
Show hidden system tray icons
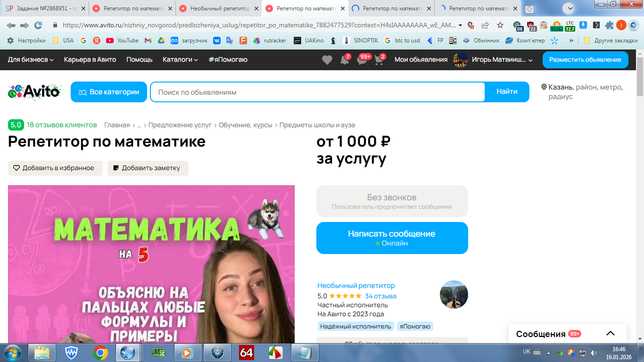click(548, 353)
